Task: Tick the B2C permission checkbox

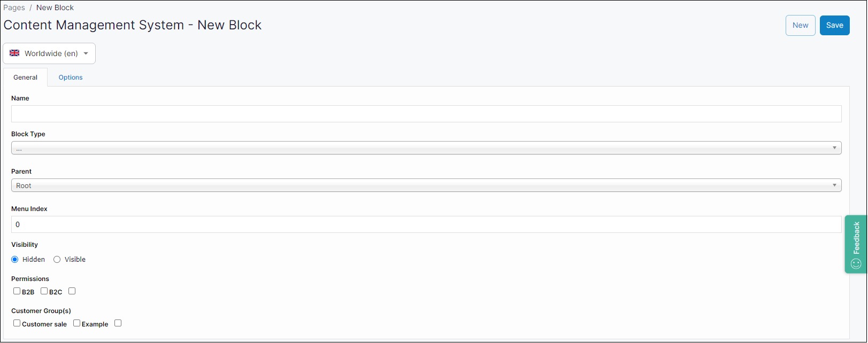Action: point(44,291)
